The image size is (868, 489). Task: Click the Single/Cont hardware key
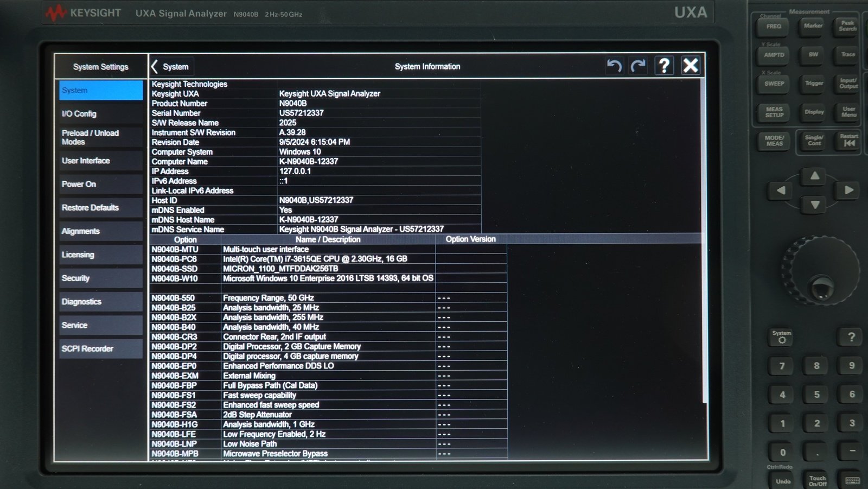tap(814, 141)
